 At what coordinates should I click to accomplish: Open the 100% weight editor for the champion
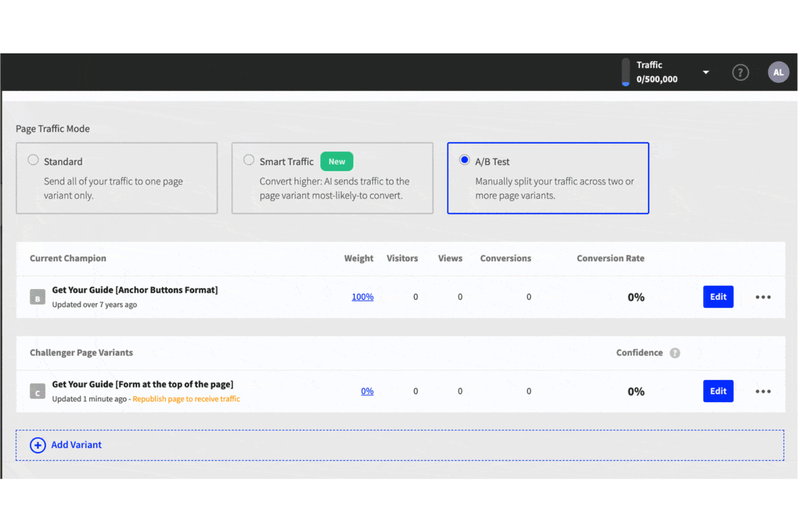(x=362, y=296)
